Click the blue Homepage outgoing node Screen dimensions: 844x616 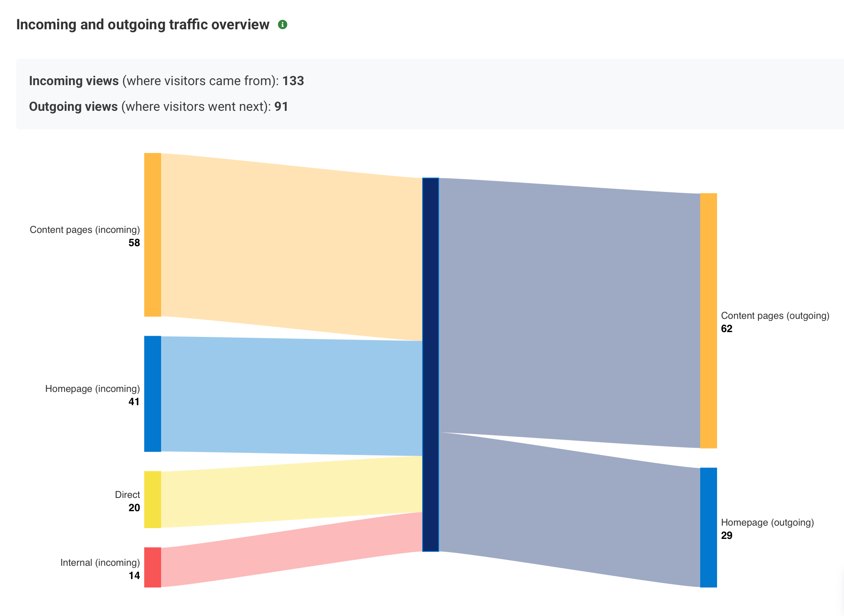[x=708, y=527]
